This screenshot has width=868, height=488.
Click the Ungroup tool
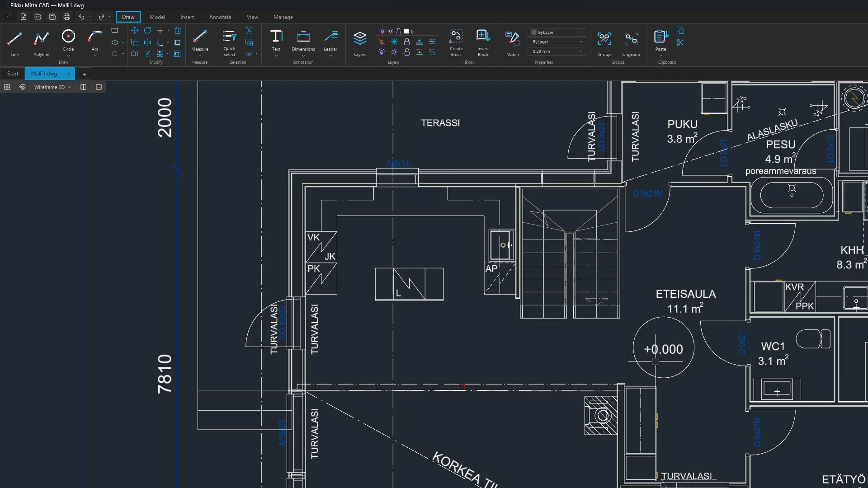pos(631,43)
